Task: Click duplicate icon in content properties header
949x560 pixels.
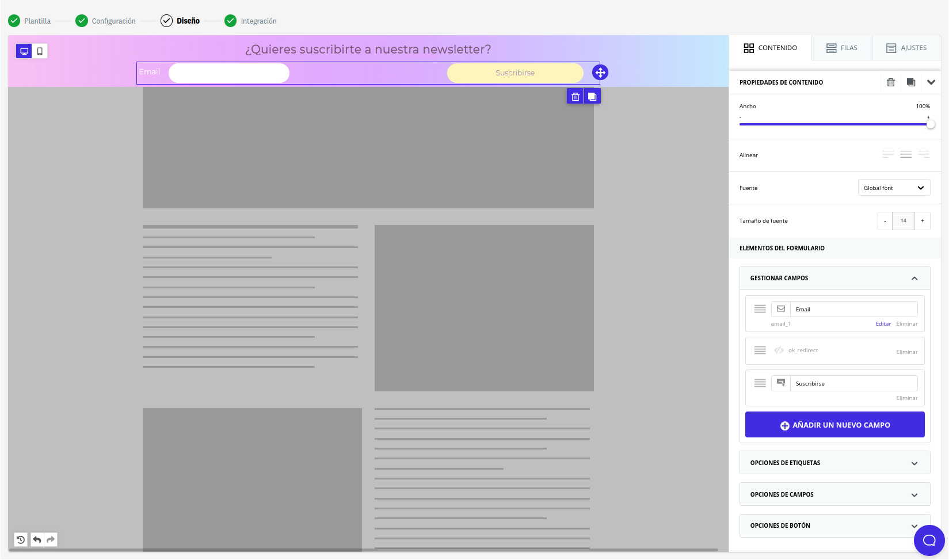Action: pyautogui.click(x=911, y=82)
